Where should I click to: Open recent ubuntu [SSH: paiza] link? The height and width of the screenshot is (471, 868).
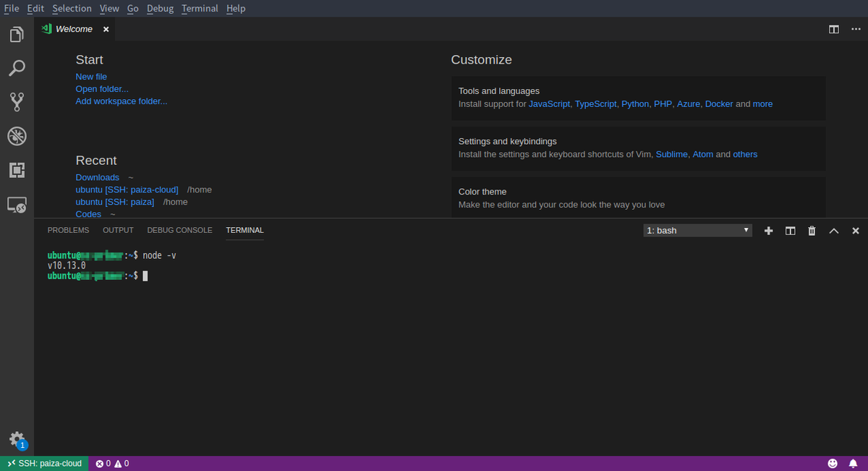pyautogui.click(x=115, y=202)
